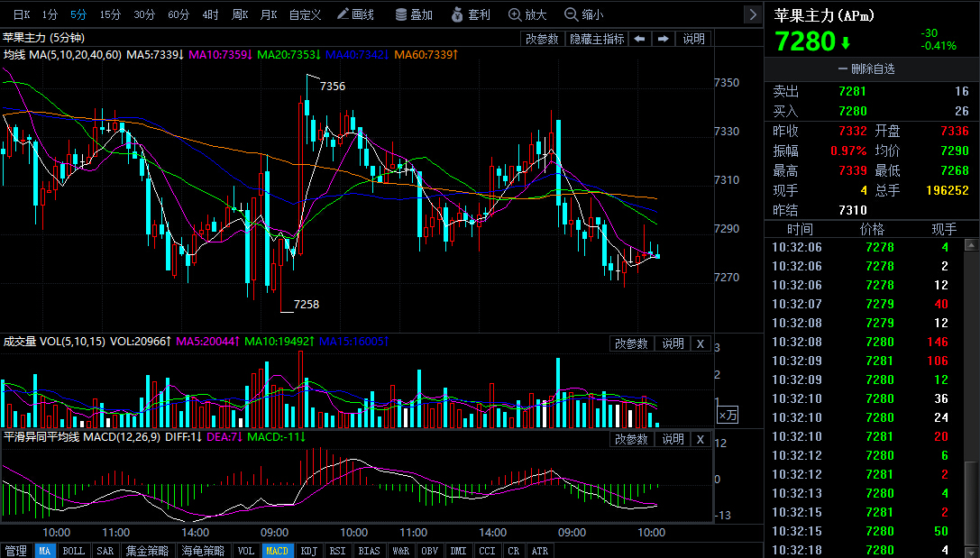980x558 pixels.
Task: Click 隐藏主指标 button
Action: (x=597, y=39)
